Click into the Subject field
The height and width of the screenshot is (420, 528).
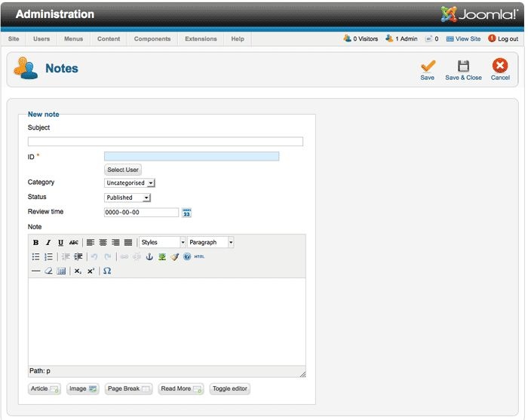point(165,141)
